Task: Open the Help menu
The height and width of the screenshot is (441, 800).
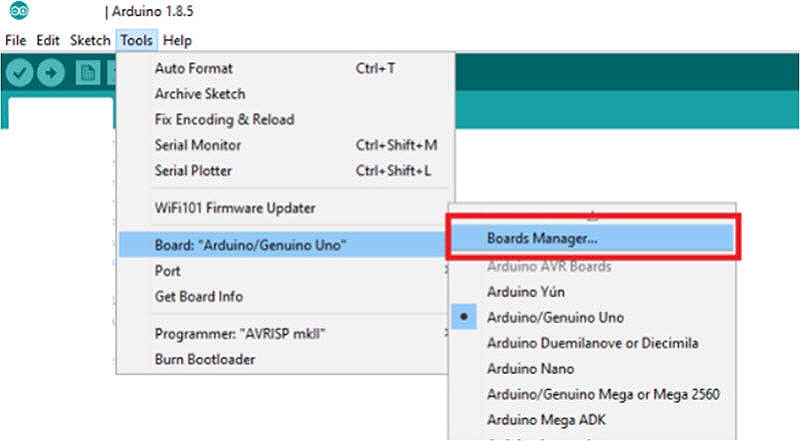Action: (x=177, y=41)
